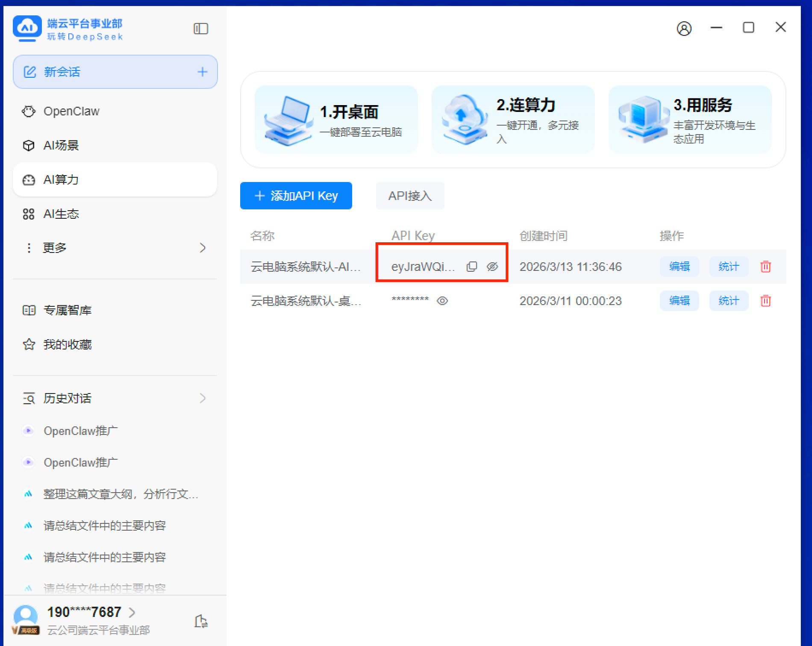Open the first OpenClaw推广 history chat
The image size is (812, 646).
click(x=80, y=431)
